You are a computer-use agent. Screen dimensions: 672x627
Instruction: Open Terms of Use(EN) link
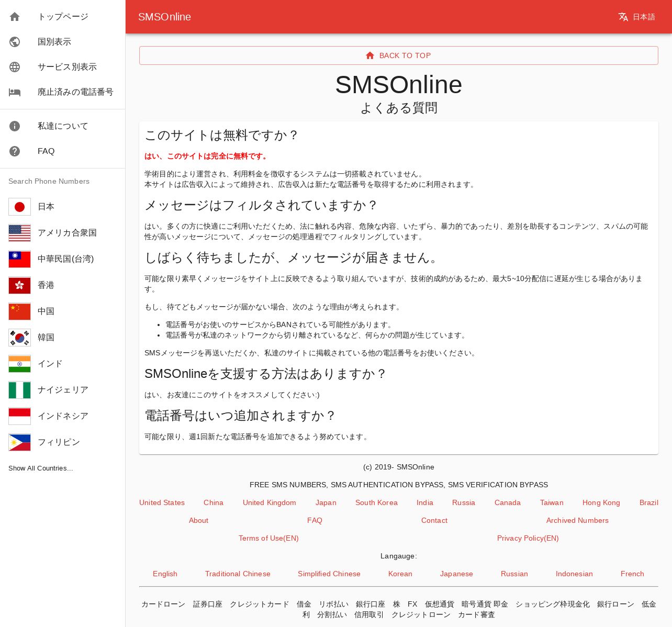[268, 538]
